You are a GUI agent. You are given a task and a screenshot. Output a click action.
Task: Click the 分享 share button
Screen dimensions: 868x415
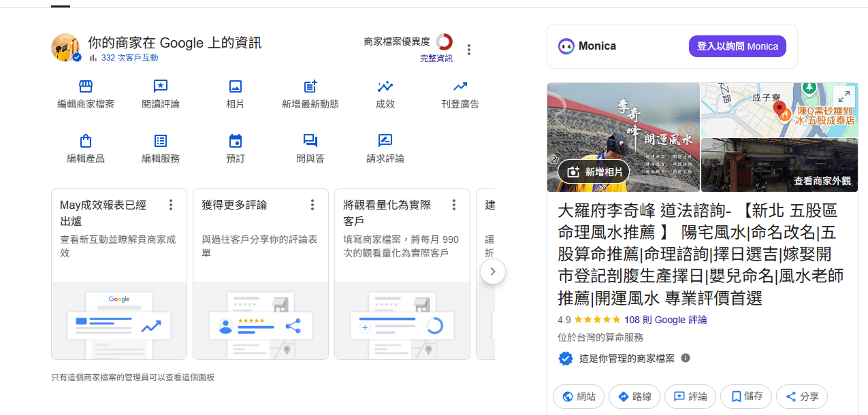pos(802,397)
